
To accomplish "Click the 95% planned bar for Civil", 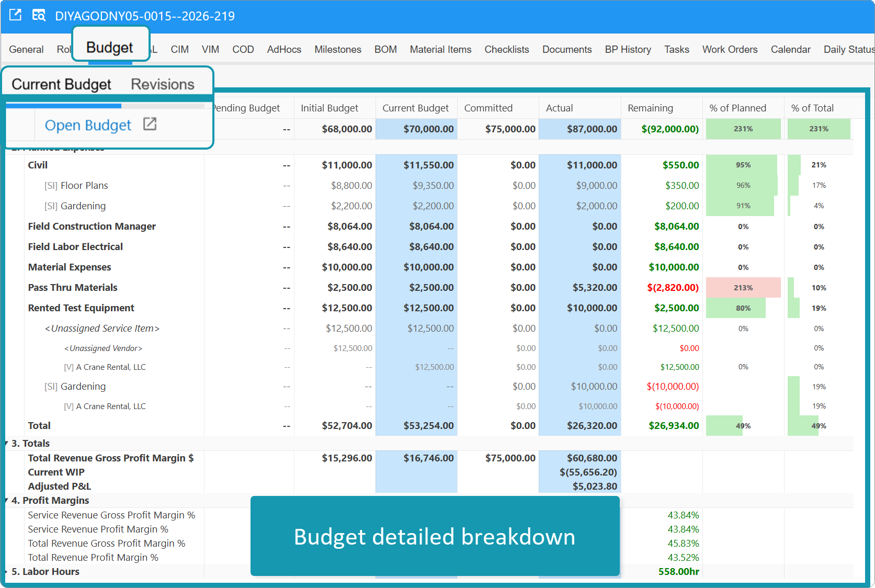I will (x=741, y=165).
